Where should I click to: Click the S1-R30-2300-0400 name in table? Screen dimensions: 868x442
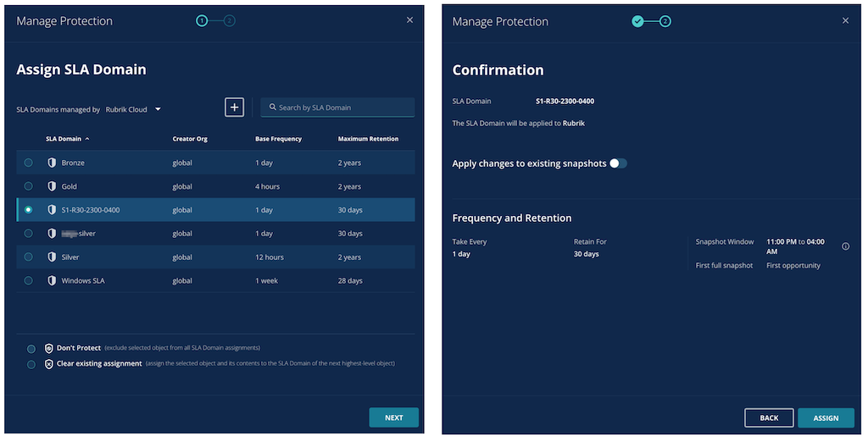[x=90, y=210]
